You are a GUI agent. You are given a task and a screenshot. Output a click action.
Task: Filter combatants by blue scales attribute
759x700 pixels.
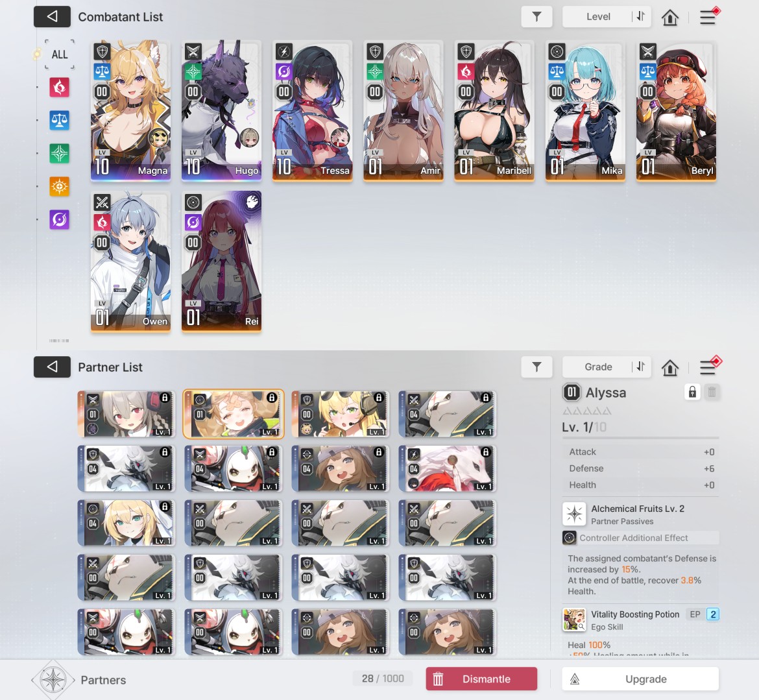[60, 121]
